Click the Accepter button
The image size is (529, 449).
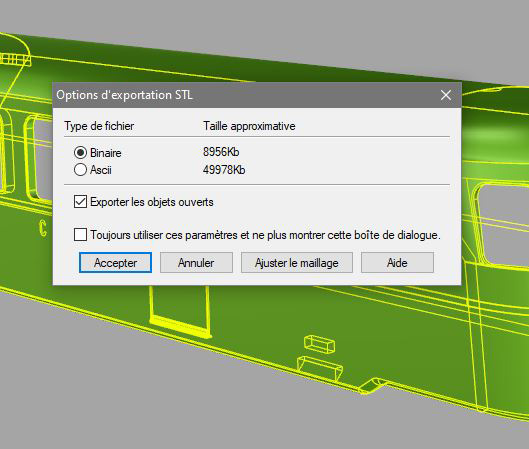pos(115,262)
